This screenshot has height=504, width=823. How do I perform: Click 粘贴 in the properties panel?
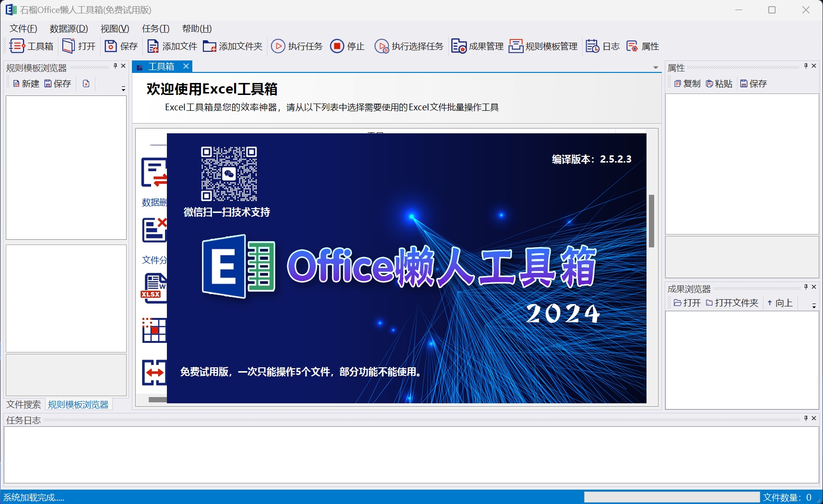click(x=719, y=83)
